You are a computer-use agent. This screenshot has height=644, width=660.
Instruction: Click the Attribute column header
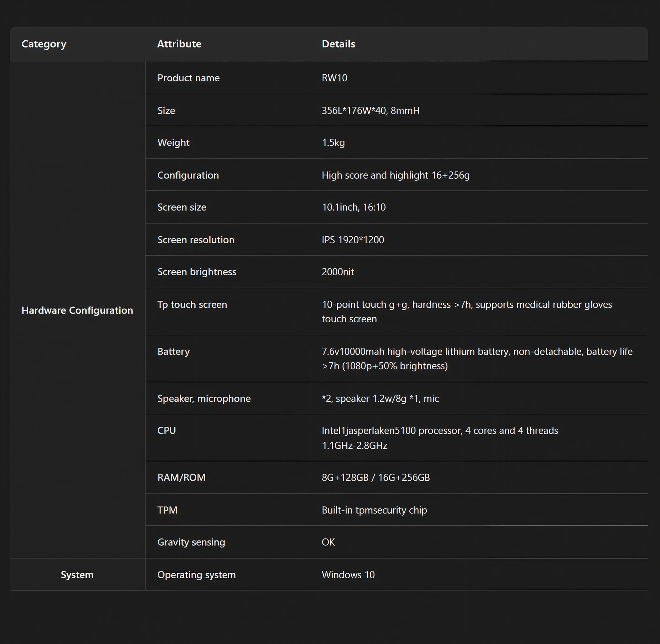(179, 44)
